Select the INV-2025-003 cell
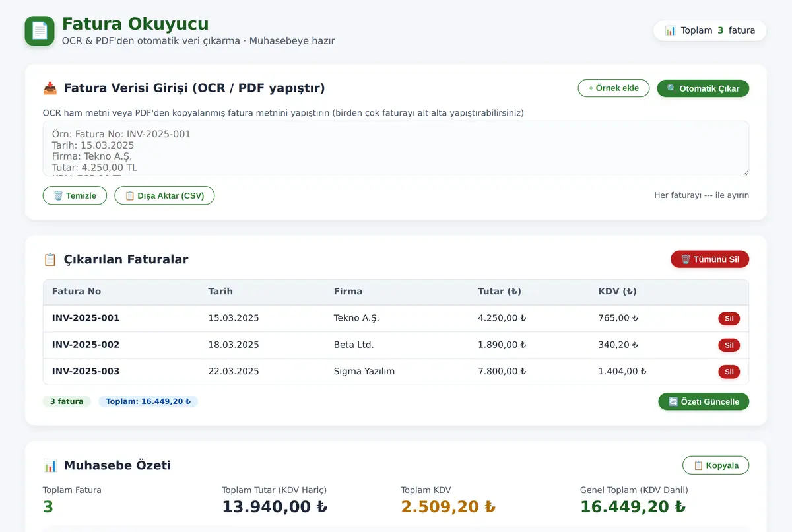Screen dimensions: 792x532 click(x=86, y=371)
